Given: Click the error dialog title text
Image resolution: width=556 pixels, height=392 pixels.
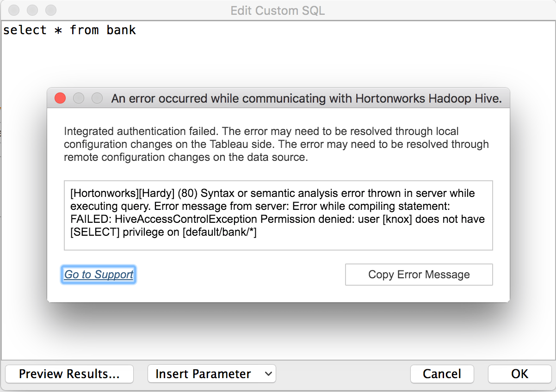Looking at the screenshot, I should (x=306, y=98).
